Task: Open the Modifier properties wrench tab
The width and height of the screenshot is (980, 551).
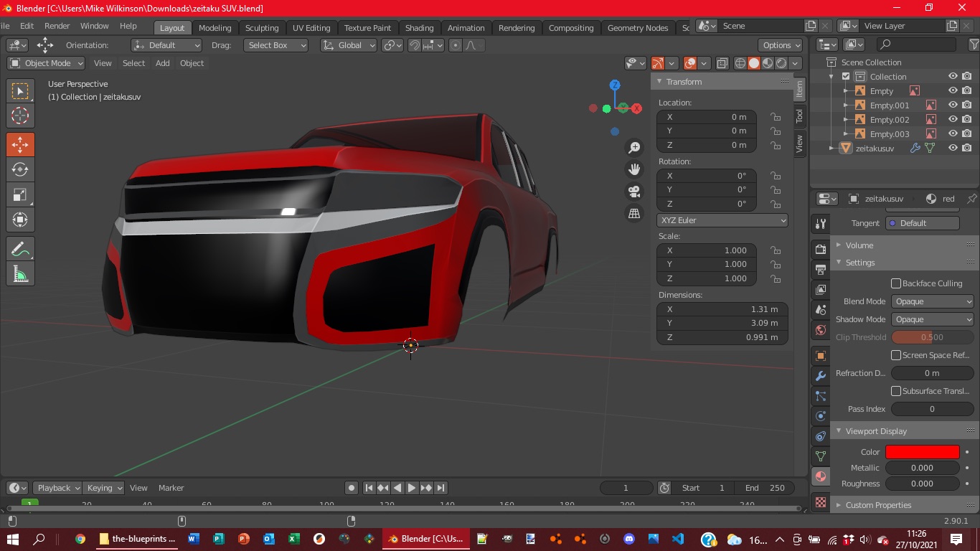Action: [x=821, y=376]
